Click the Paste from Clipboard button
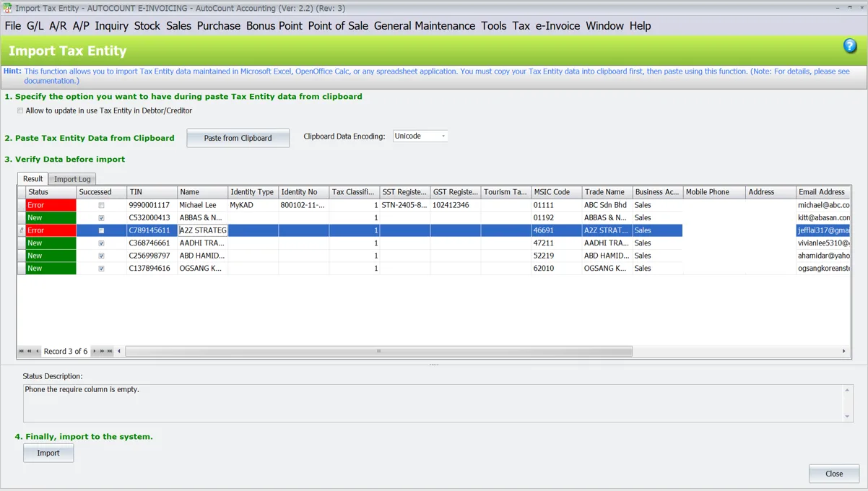 [x=238, y=138]
